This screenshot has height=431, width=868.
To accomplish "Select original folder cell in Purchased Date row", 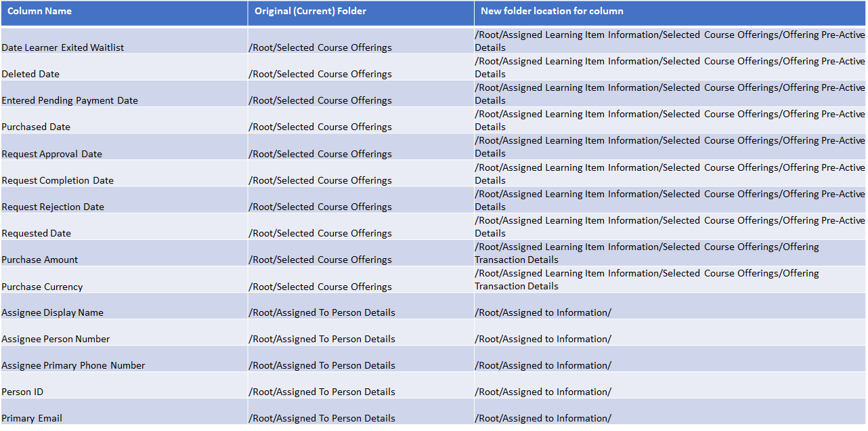I will (x=361, y=120).
